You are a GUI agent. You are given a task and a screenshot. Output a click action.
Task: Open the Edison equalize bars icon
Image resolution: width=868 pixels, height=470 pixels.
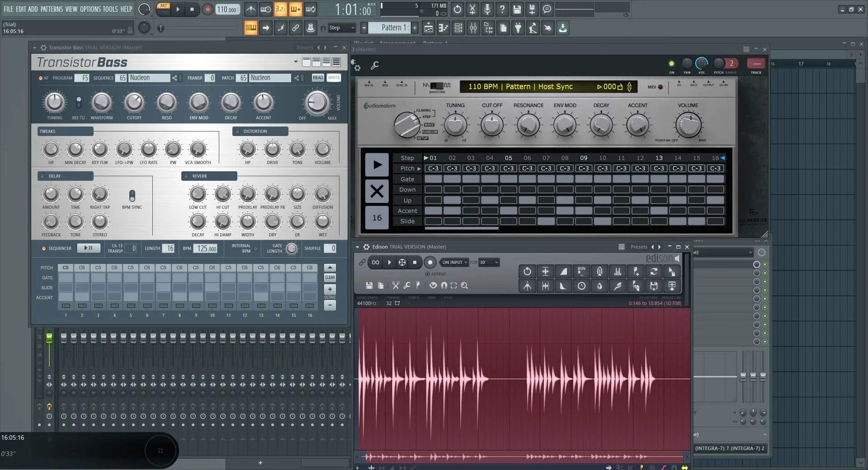point(618,272)
